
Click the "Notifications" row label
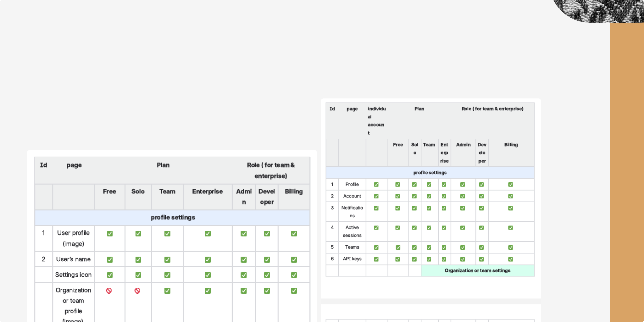click(352, 212)
